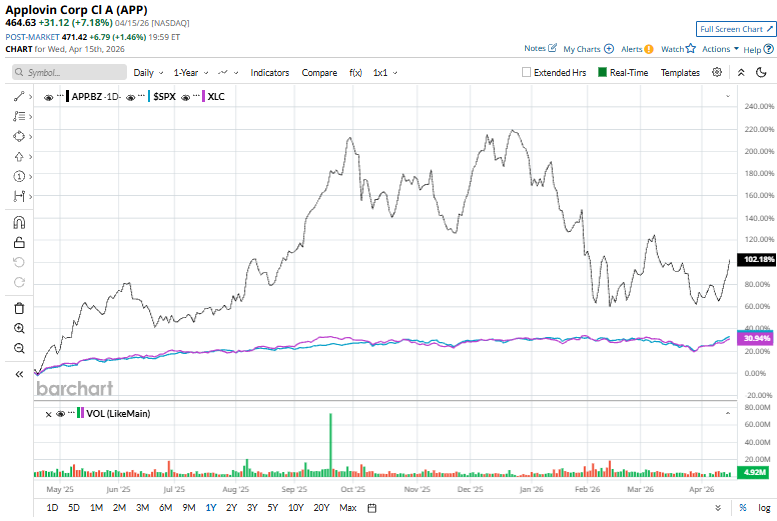The height and width of the screenshot is (521, 777).
Task: Click the XLC purple color swatch
Action: coord(204,96)
